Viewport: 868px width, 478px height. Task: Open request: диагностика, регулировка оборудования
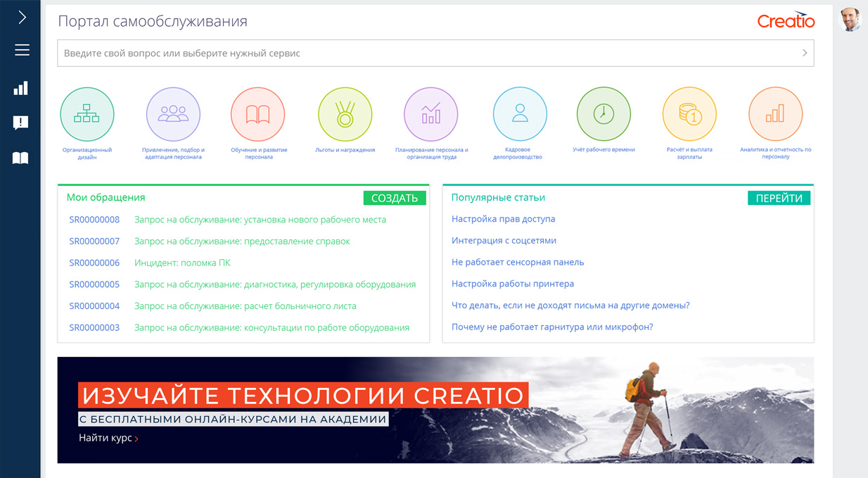coord(275,284)
